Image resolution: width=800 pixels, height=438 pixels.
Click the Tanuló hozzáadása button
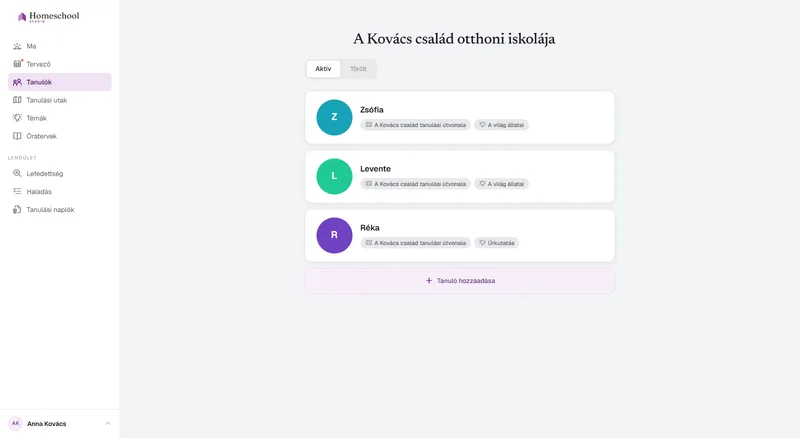click(x=460, y=281)
